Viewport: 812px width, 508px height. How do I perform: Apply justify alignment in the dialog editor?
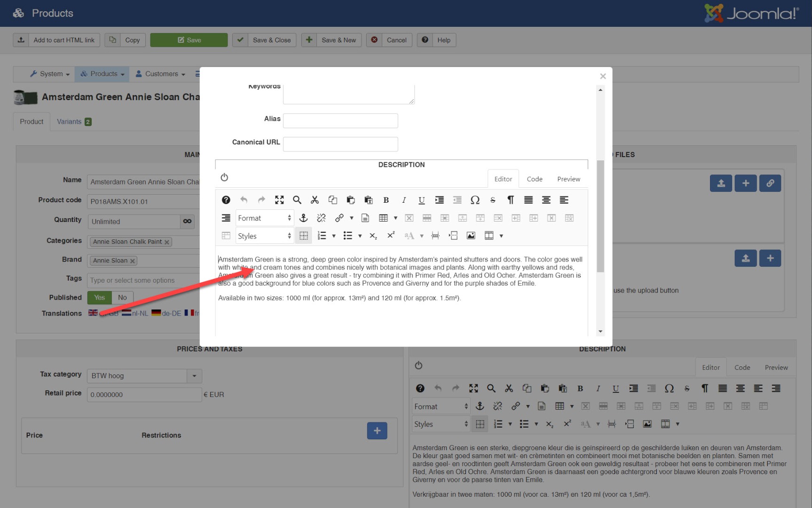pos(528,200)
